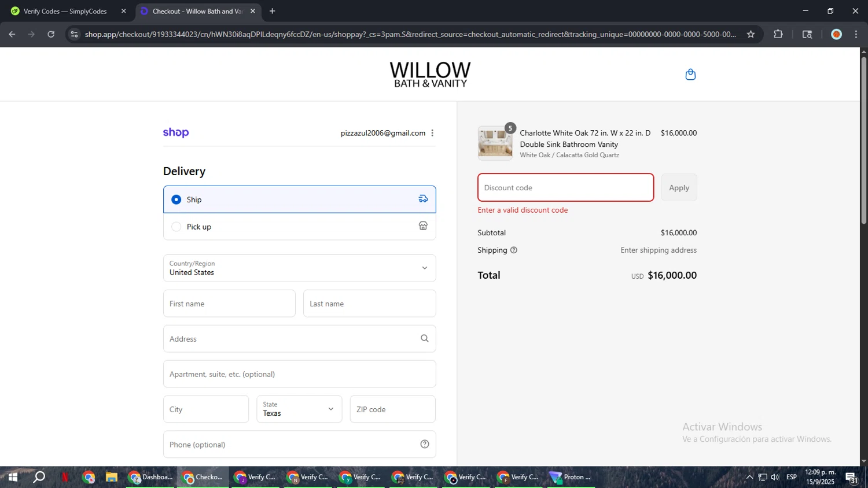Click the Charlotte vanity product thumbnail
The height and width of the screenshot is (488, 868).
click(x=495, y=143)
